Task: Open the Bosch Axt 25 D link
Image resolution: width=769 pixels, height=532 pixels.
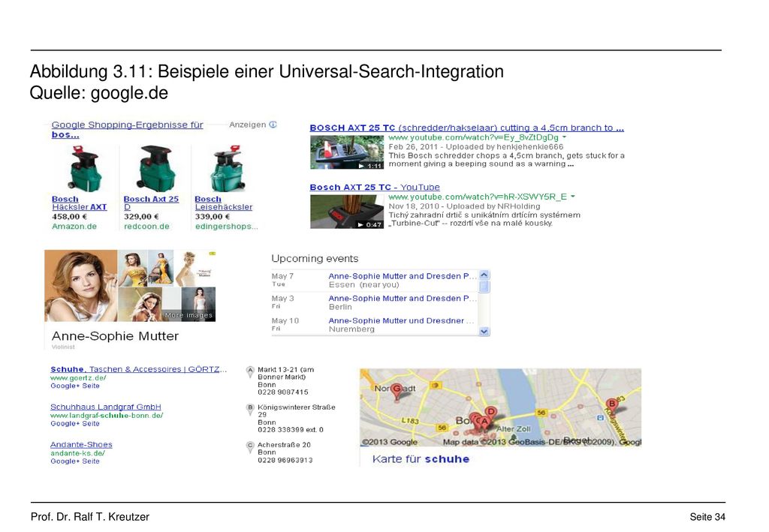Action: click(151, 203)
